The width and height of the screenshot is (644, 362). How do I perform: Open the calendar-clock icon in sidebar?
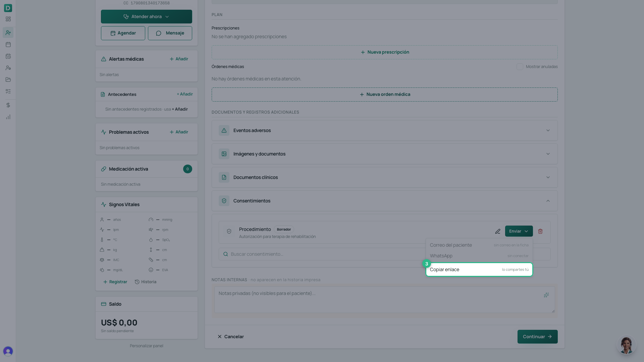point(8,56)
